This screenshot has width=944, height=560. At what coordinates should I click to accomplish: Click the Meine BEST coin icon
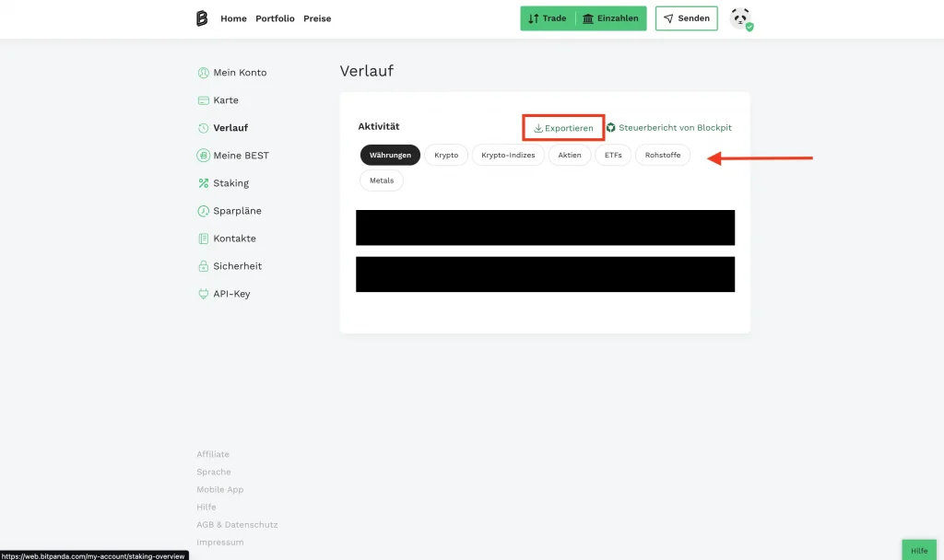coord(204,156)
